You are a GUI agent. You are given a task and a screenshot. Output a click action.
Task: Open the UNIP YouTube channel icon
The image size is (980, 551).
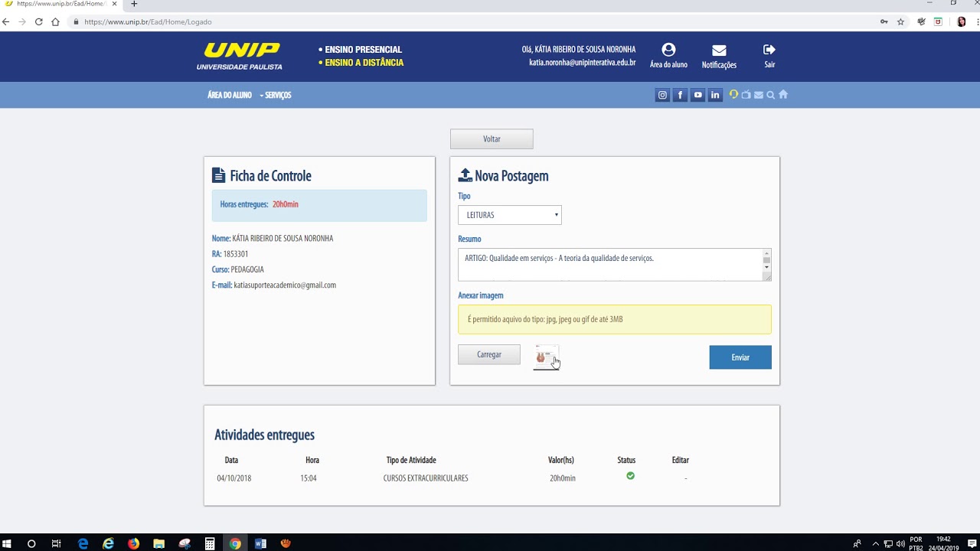697,95
